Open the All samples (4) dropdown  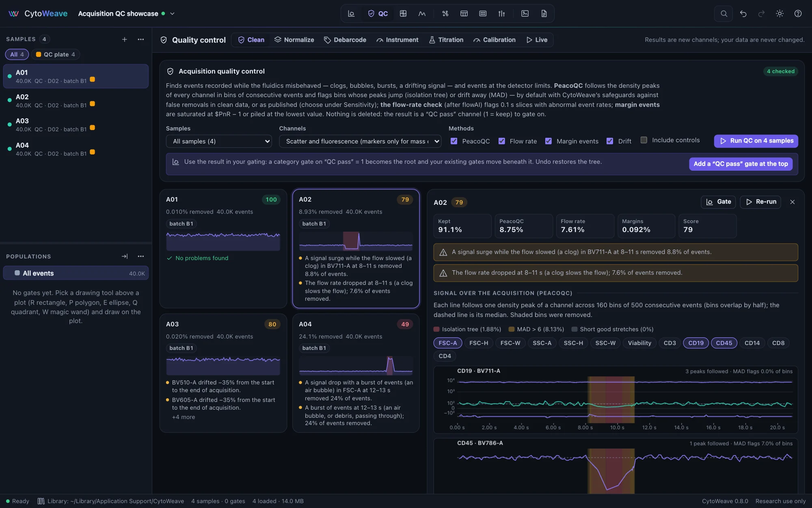pos(219,141)
